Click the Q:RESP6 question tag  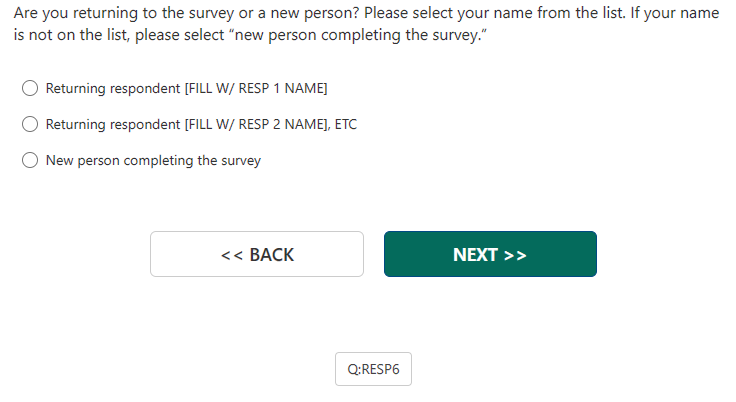click(373, 369)
